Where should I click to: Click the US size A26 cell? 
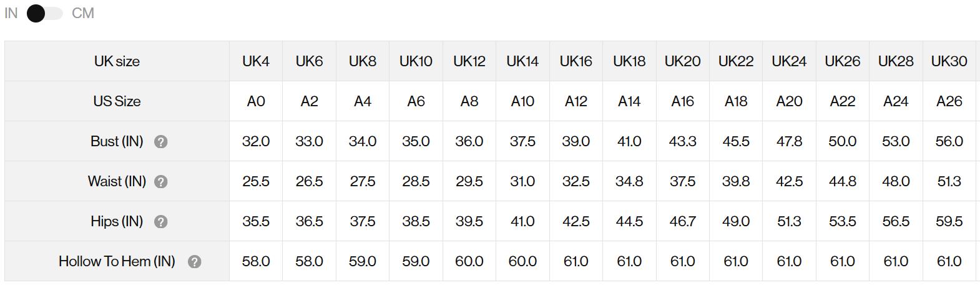point(949,101)
